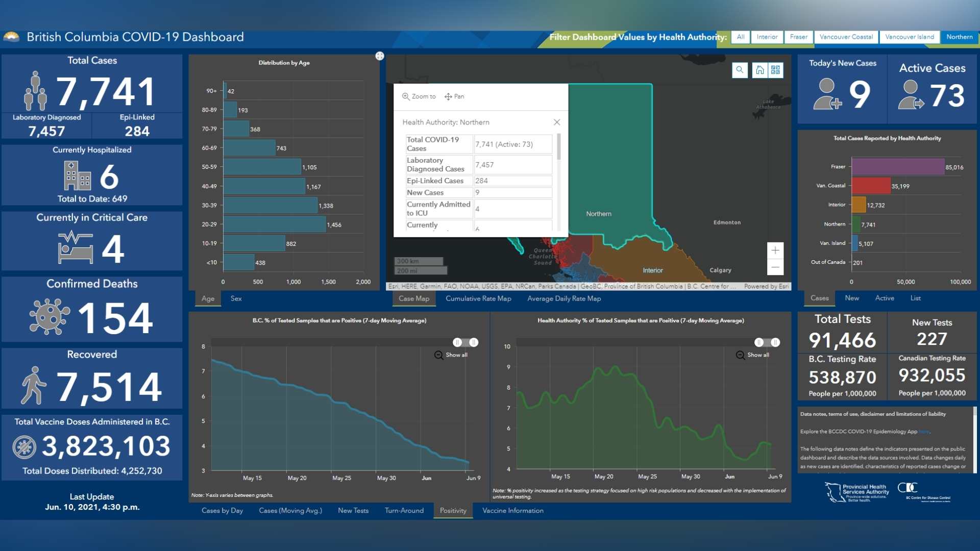The width and height of the screenshot is (980, 551).
Task: Zoom out the map with minus button
Action: (x=775, y=267)
